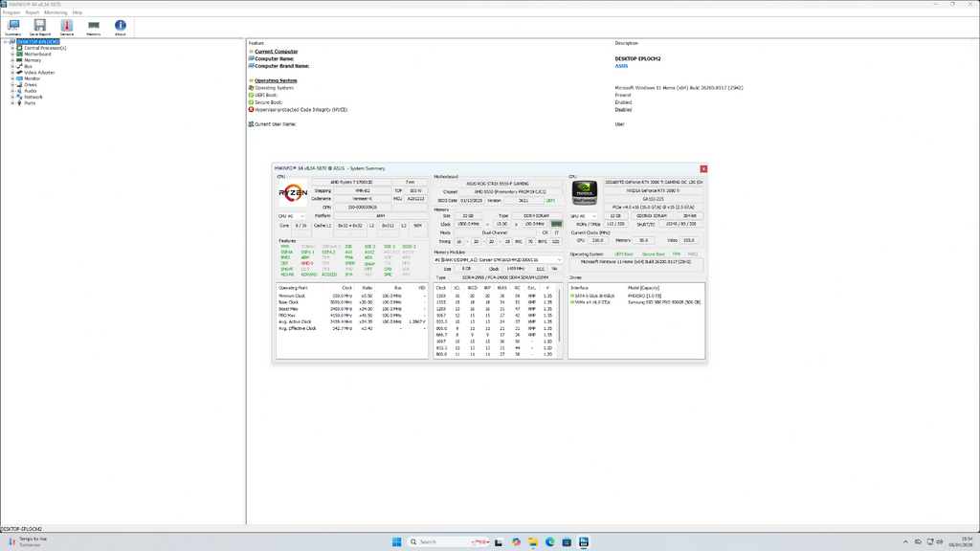Open the Monitoring menu
Screen dimensions: 980x551
[56, 12]
